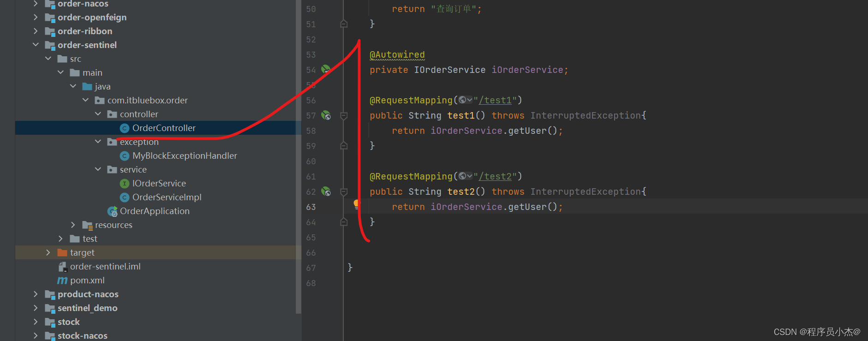Collapse the service package

(x=98, y=169)
